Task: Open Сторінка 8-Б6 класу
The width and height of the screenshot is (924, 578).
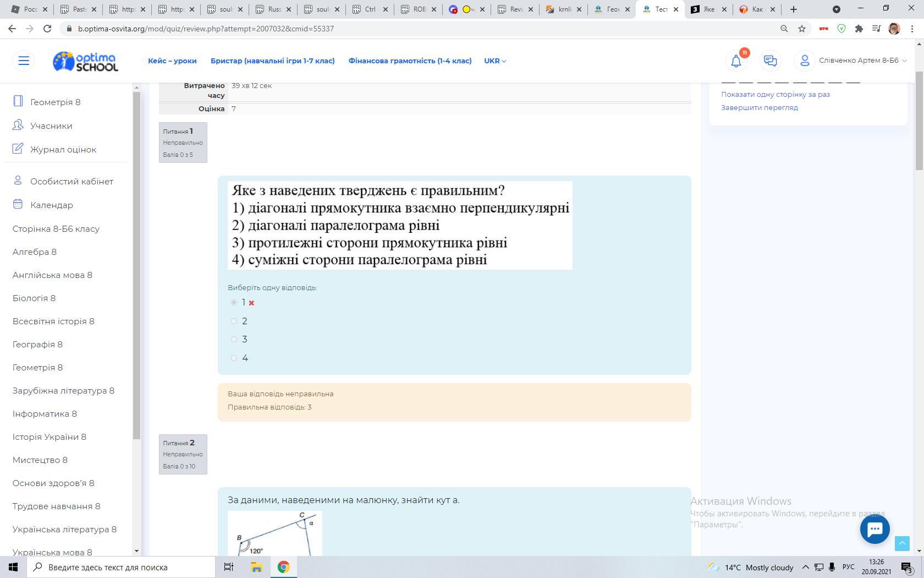Action: point(56,229)
